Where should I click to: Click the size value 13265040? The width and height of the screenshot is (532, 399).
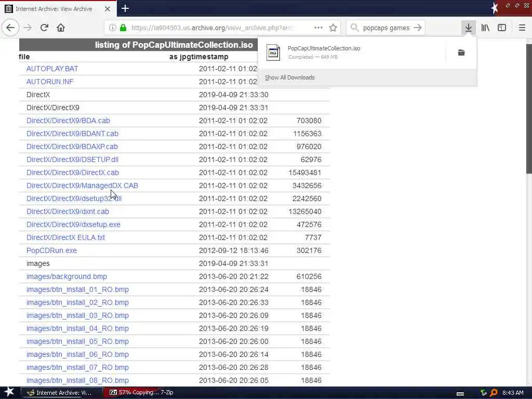pyautogui.click(x=304, y=211)
